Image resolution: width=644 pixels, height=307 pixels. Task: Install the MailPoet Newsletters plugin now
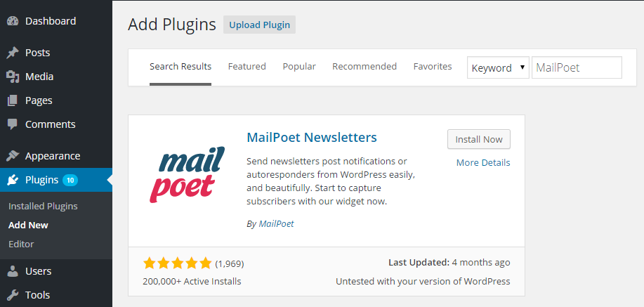(478, 139)
